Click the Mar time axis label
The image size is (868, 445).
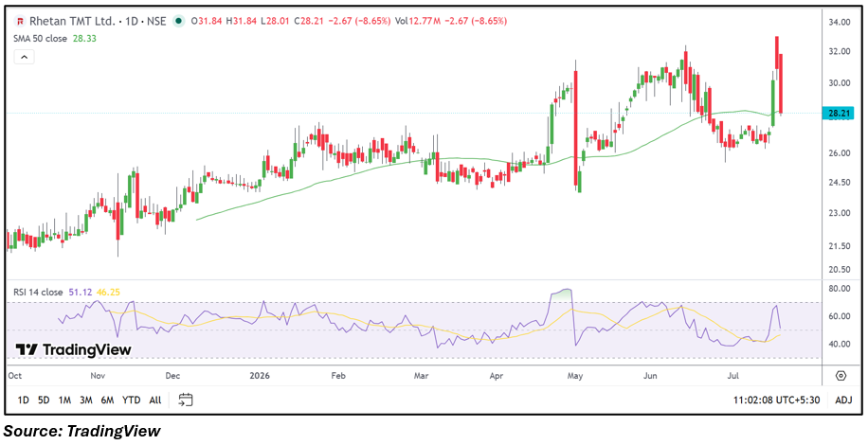[x=422, y=376]
